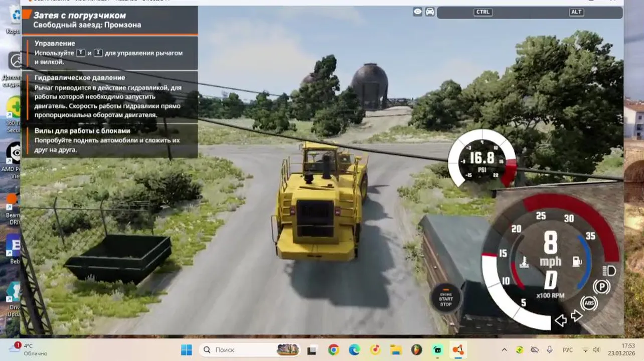Open the AMD desktop shortcut
This screenshot has height=361, width=644.
point(14,160)
